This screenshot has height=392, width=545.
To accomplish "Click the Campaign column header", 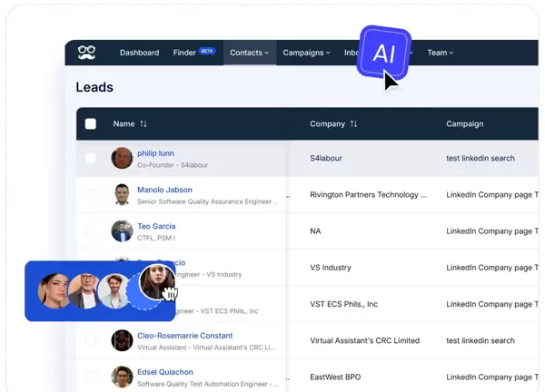I will (464, 124).
